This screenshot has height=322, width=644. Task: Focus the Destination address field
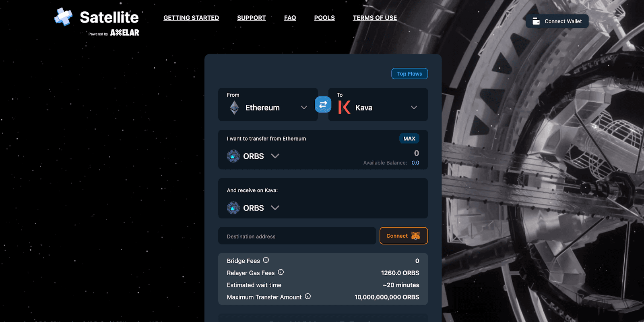[297, 236]
